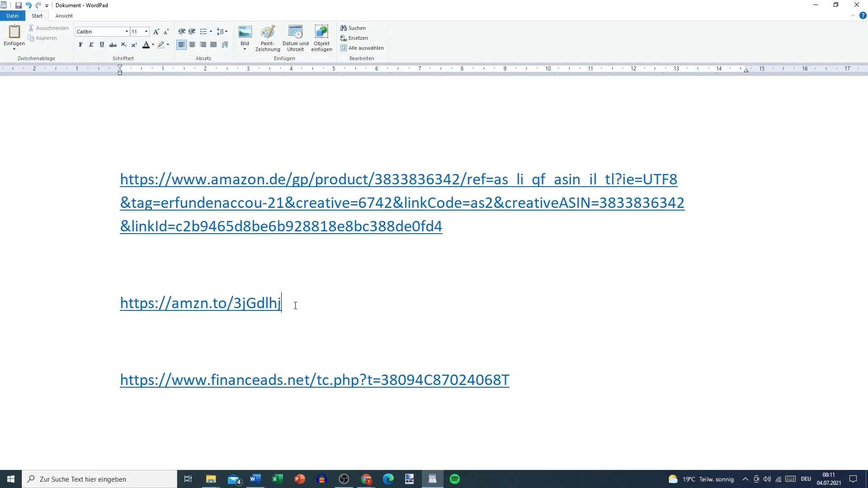Toggle bold (F) formatting
868x488 pixels.
pyautogui.click(x=80, y=45)
